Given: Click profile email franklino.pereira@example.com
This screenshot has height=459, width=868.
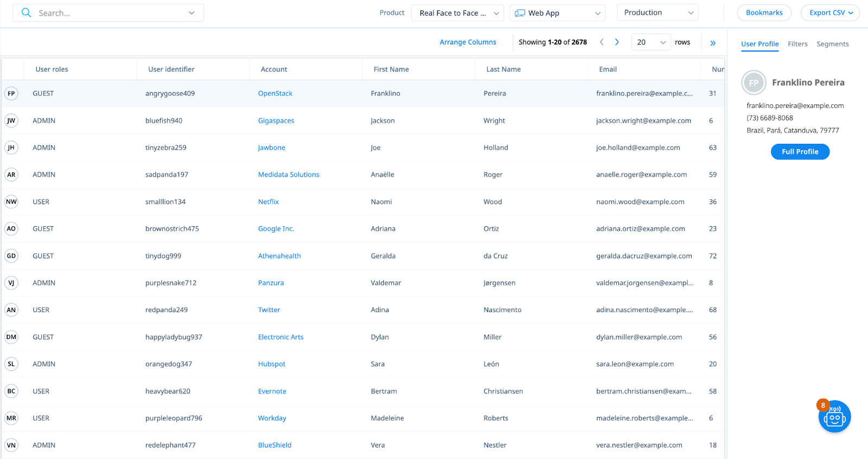Looking at the screenshot, I should (795, 106).
